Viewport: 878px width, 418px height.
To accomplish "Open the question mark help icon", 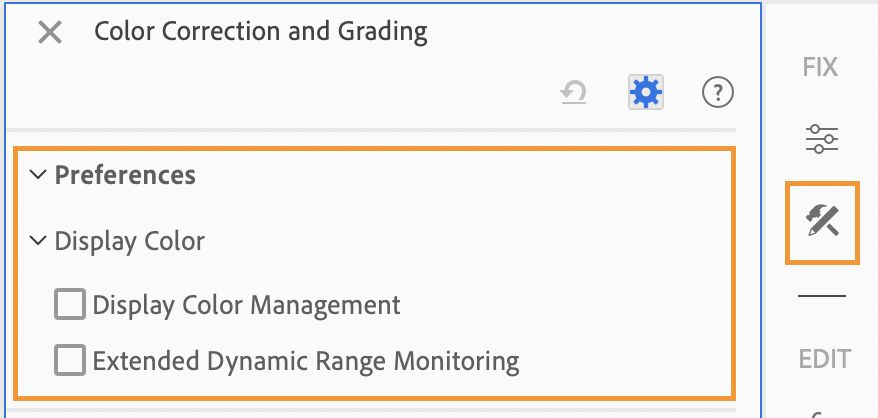I will pyautogui.click(x=717, y=92).
